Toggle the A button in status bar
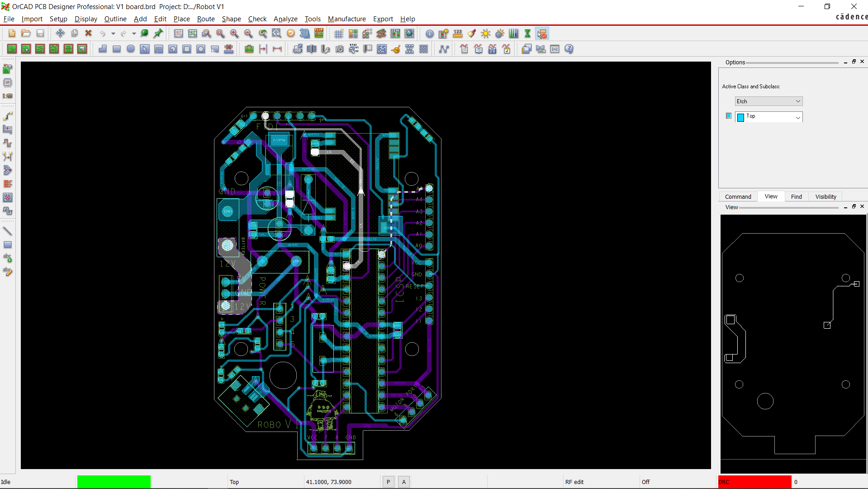The image size is (868, 489). (404, 482)
